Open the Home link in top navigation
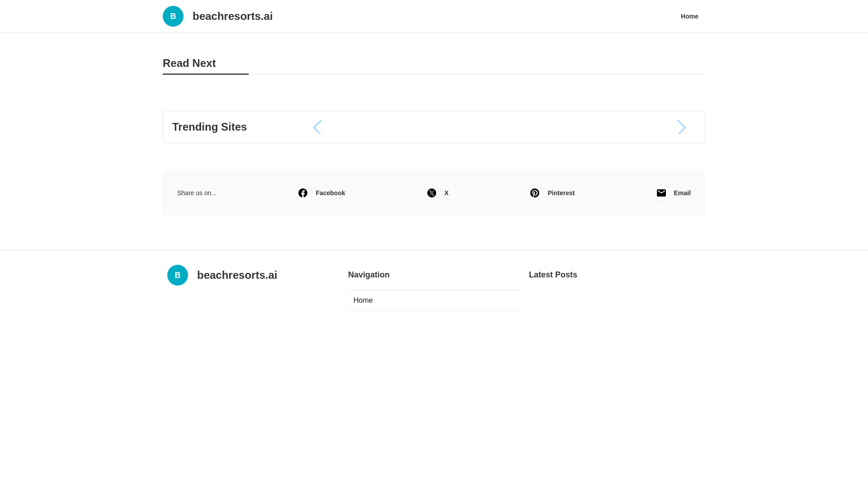Image resolution: width=868 pixels, height=488 pixels. 689,16
